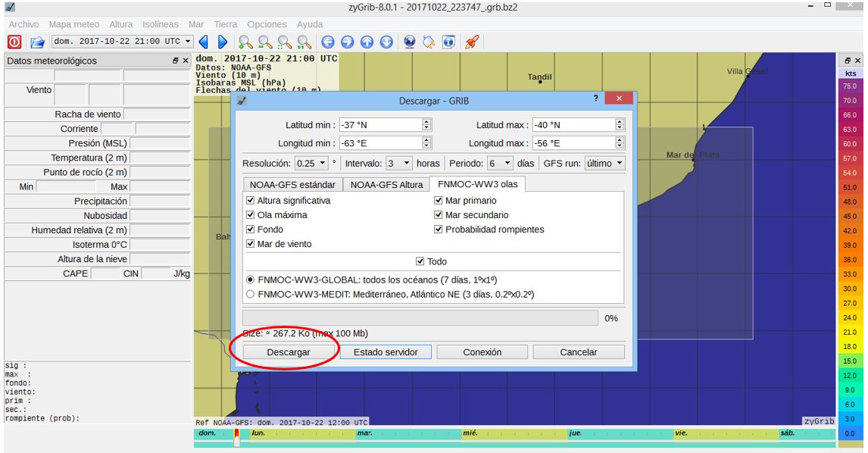Click the Cancelar button

[579, 352]
